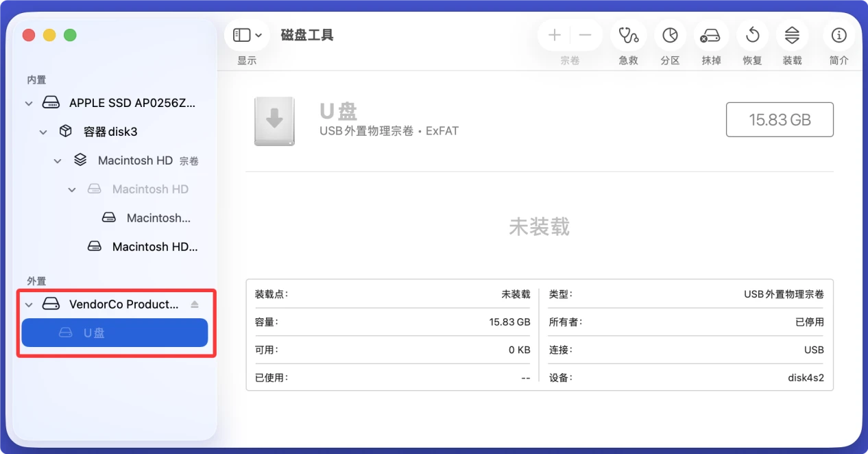Collapse the Macintosh HD 宗卷 entry
The width and height of the screenshot is (868, 454).
click(58, 160)
